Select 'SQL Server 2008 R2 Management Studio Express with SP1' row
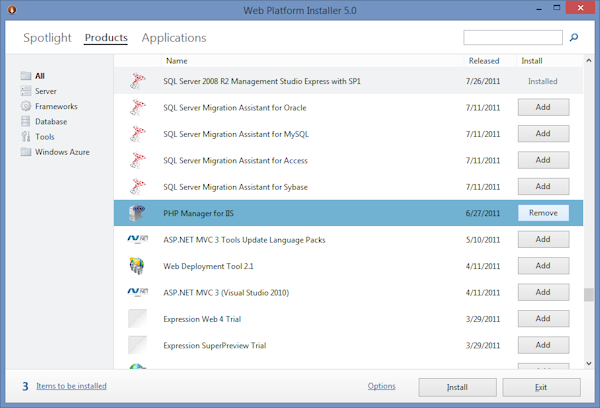 pyautogui.click(x=348, y=81)
